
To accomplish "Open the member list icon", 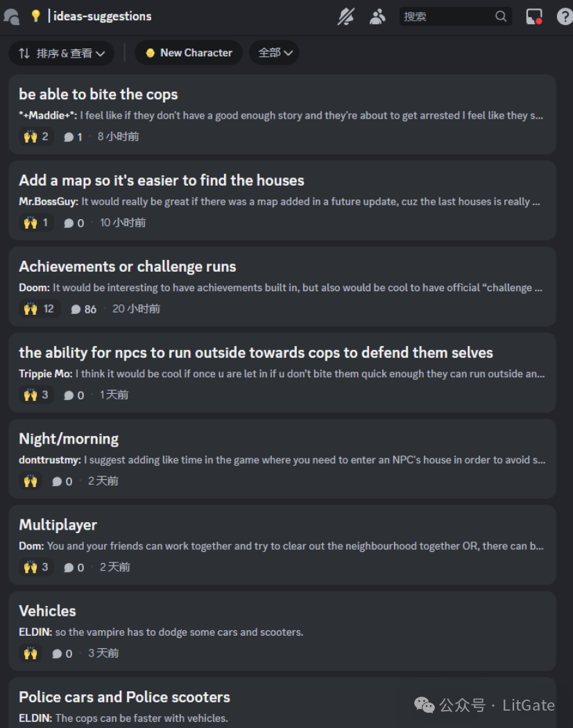I will pos(377,17).
